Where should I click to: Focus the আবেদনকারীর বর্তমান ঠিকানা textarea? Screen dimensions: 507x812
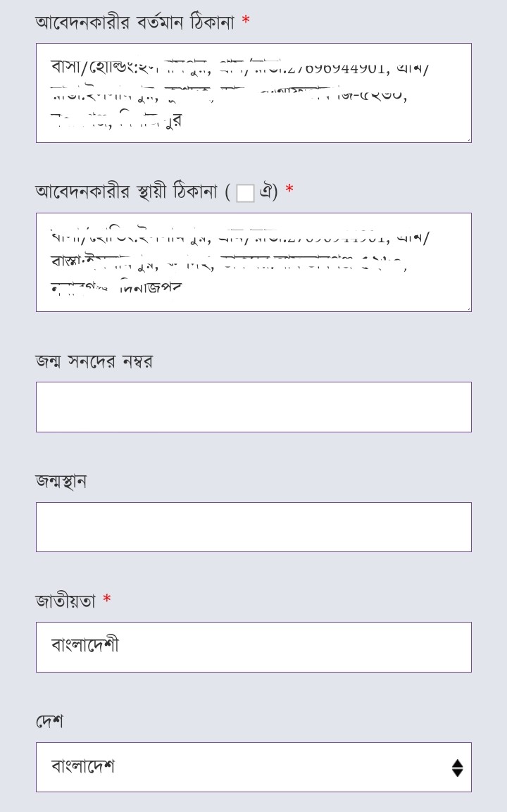point(254,93)
